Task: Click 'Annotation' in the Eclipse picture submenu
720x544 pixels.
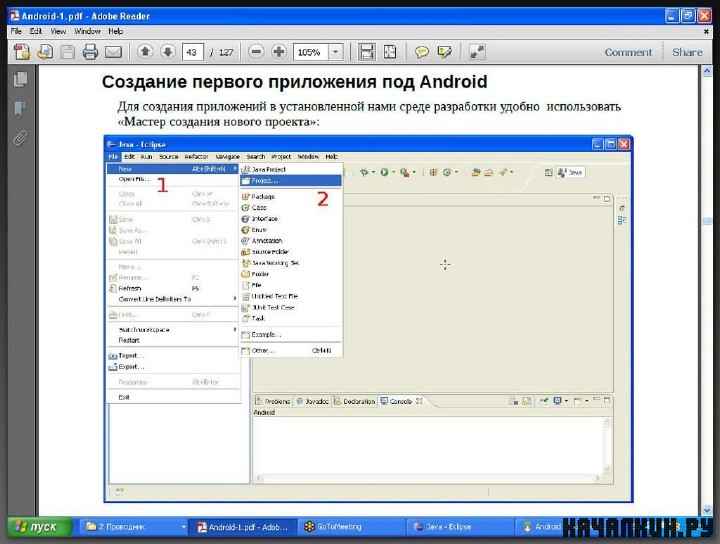Action: click(x=267, y=241)
